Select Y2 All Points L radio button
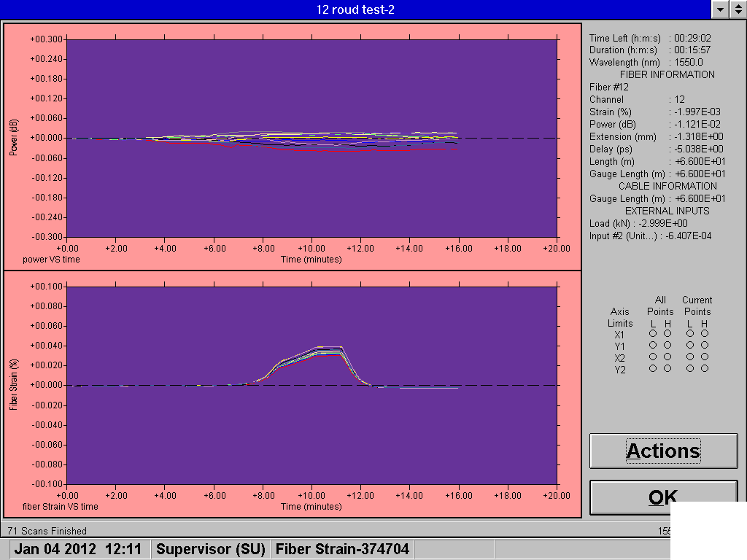747x560 pixels. tap(653, 368)
